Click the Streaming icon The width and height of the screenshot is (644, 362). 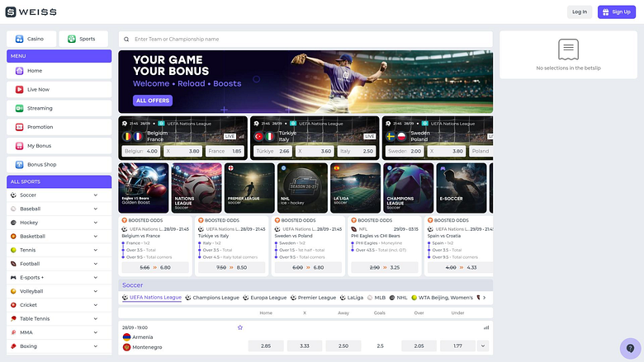click(x=19, y=108)
